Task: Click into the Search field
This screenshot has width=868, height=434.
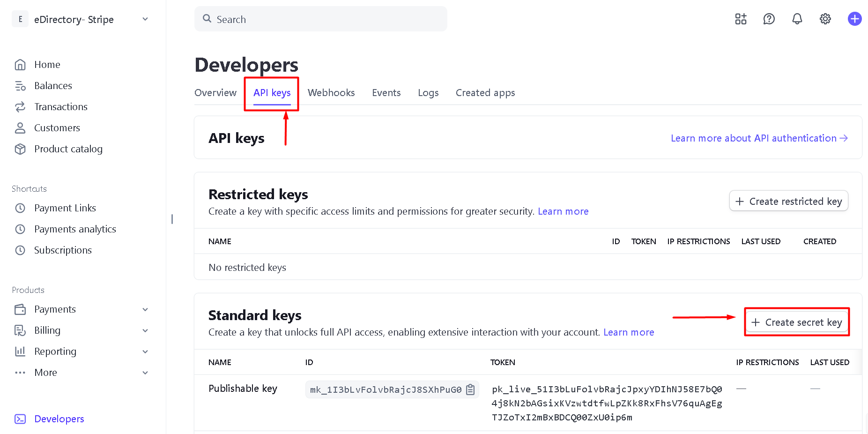Action: click(321, 19)
